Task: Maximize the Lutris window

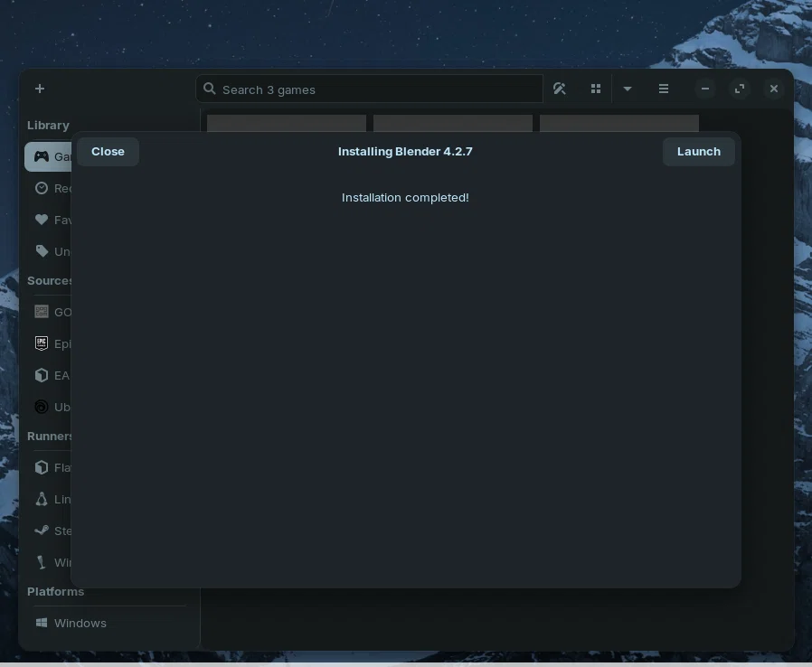Action: [x=740, y=89]
